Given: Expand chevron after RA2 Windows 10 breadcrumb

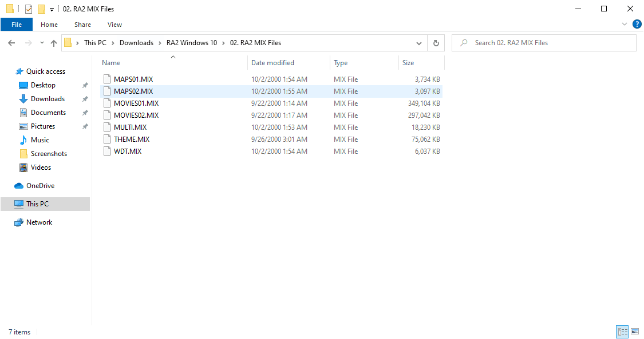Looking at the screenshot, I should pos(223,43).
